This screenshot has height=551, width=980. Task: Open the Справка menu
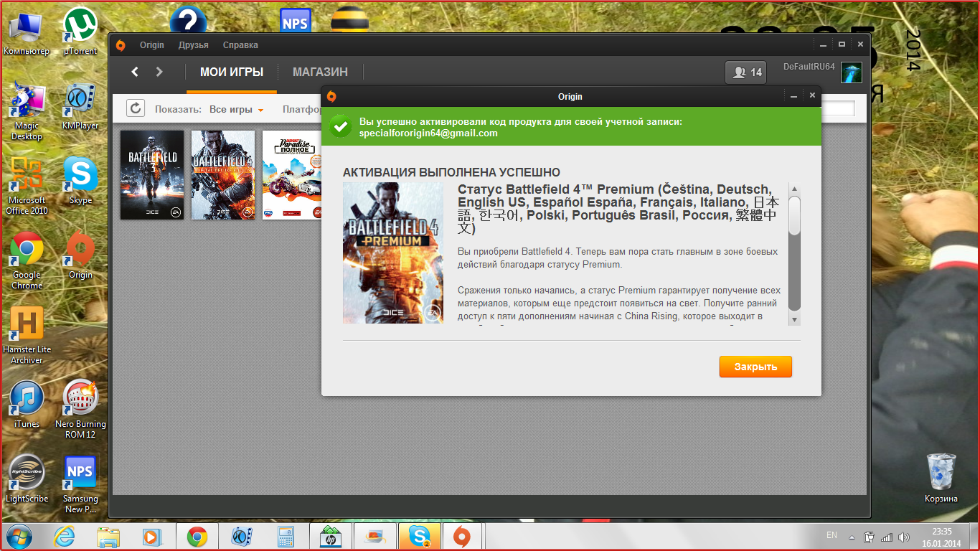point(240,45)
